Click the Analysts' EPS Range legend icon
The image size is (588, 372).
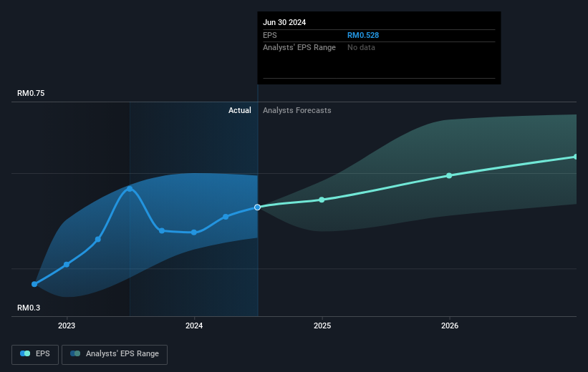click(75, 353)
